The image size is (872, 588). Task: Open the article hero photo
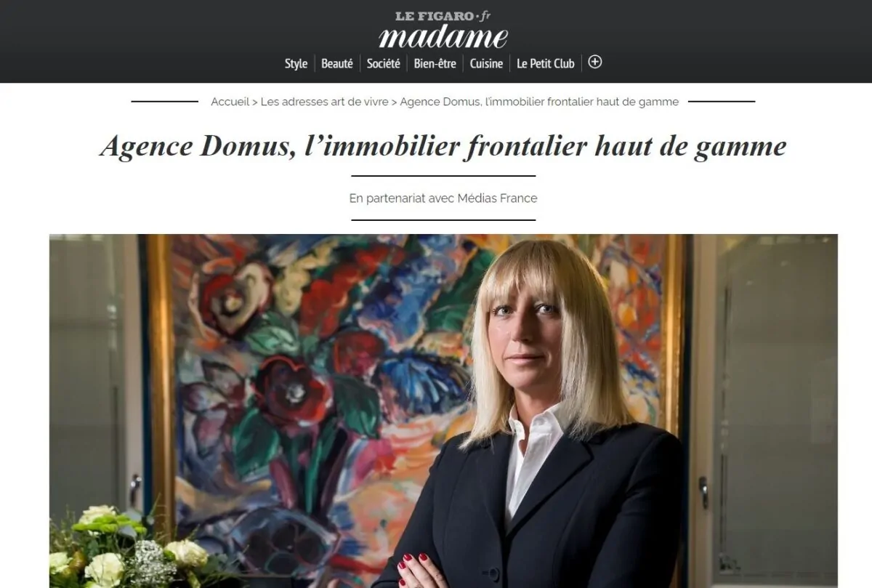coord(443,411)
